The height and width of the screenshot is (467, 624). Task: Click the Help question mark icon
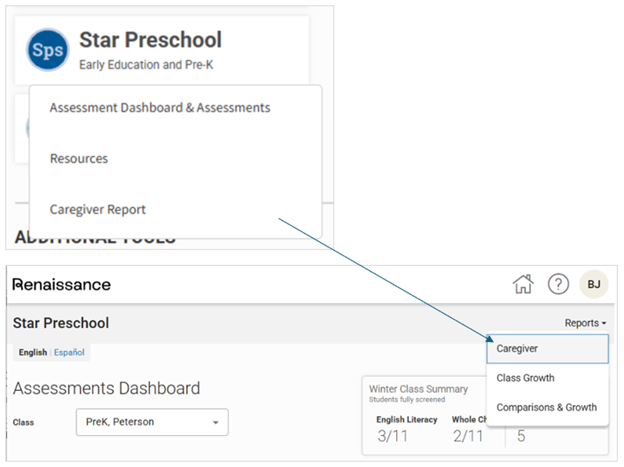(558, 284)
